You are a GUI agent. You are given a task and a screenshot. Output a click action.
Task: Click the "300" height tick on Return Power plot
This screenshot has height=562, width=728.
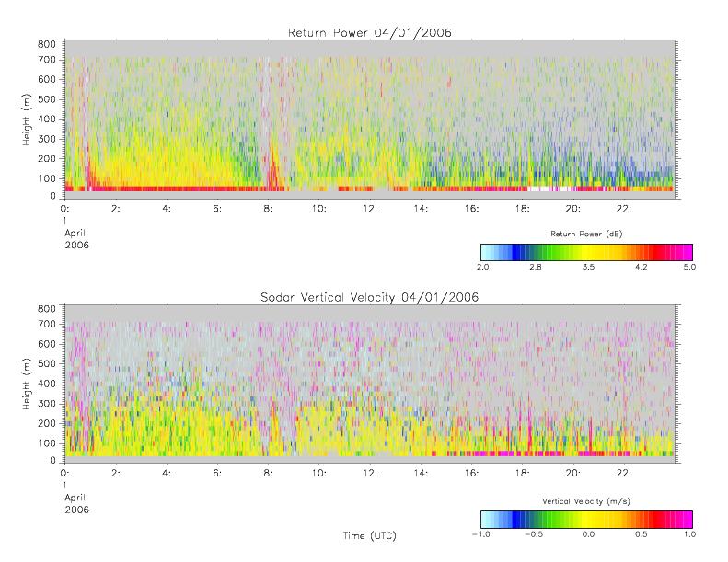[46, 139]
